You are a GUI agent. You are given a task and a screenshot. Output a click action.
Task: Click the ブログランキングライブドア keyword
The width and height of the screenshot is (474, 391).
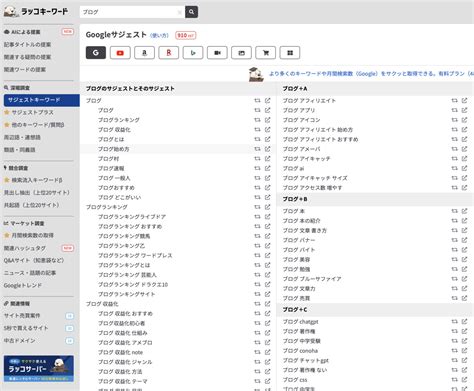click(x=132, y=217)
